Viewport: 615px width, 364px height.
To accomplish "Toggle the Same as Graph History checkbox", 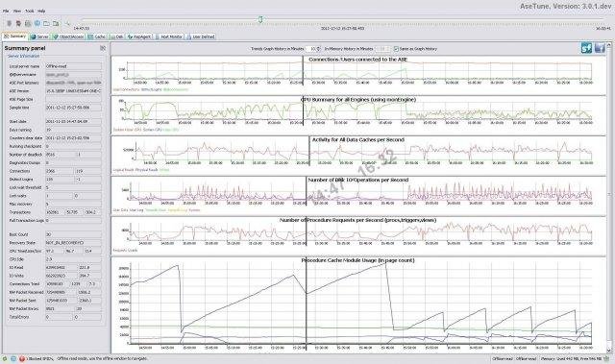I will pyautogui.click(x=396, y=49).
